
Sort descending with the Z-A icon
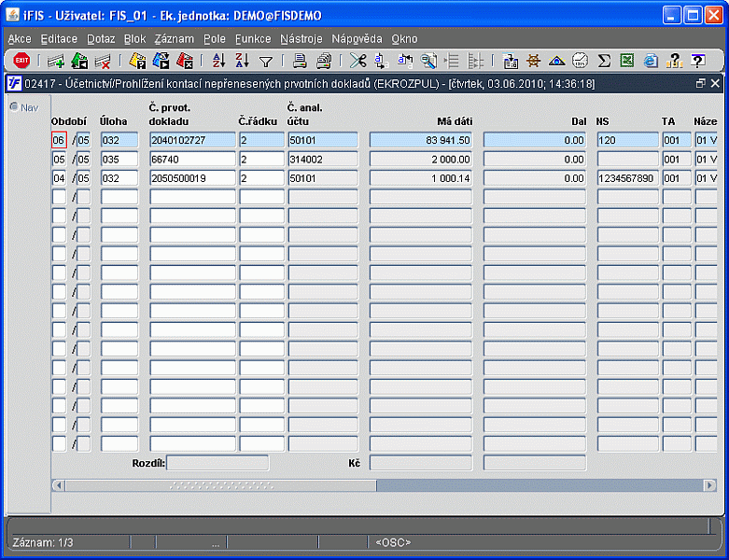[x=242, y=62]
